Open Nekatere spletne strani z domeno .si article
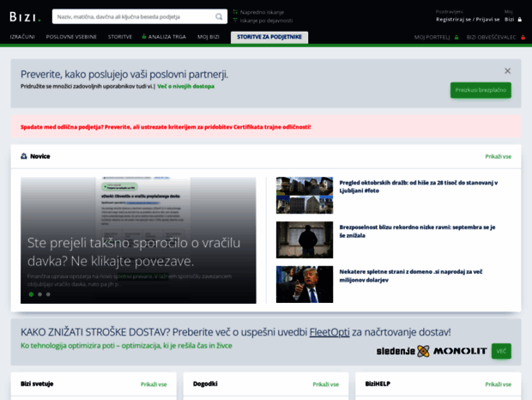The image size is (532, 400). [410, 276]
